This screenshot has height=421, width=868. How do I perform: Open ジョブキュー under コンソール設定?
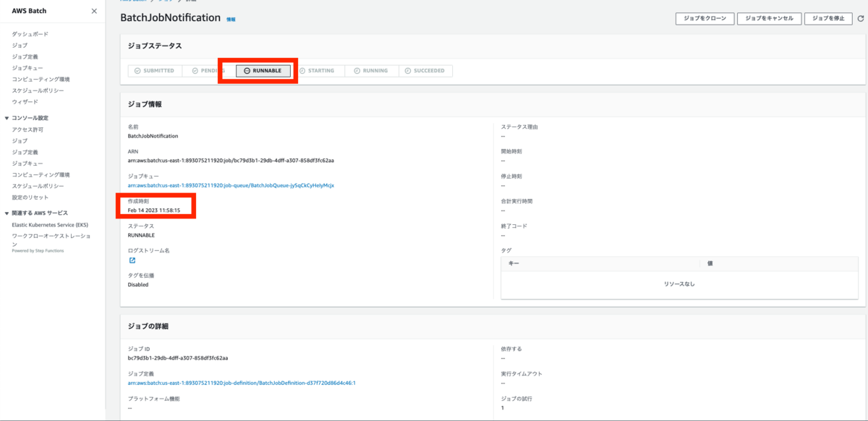(27, 163)
